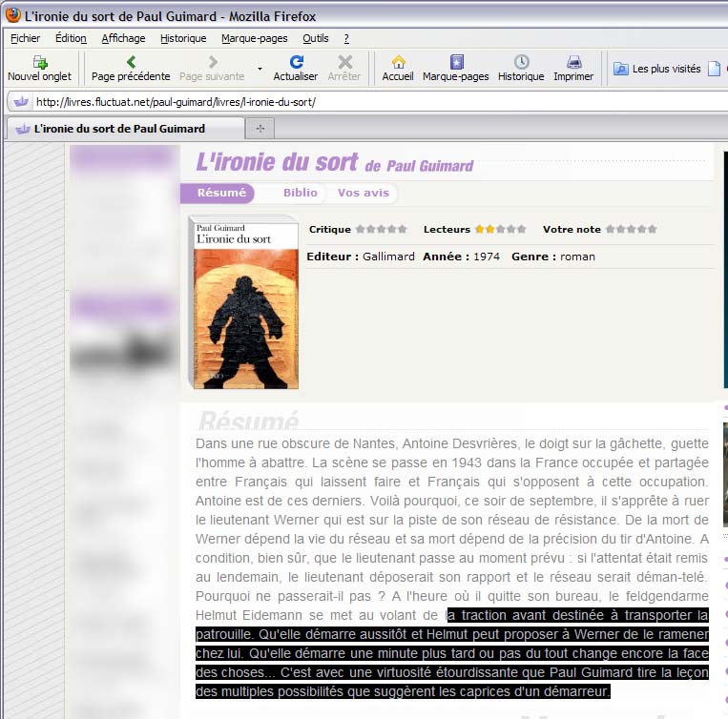Open a new tab with Nouvel onglet
The image size is (728, 719).
39,69
